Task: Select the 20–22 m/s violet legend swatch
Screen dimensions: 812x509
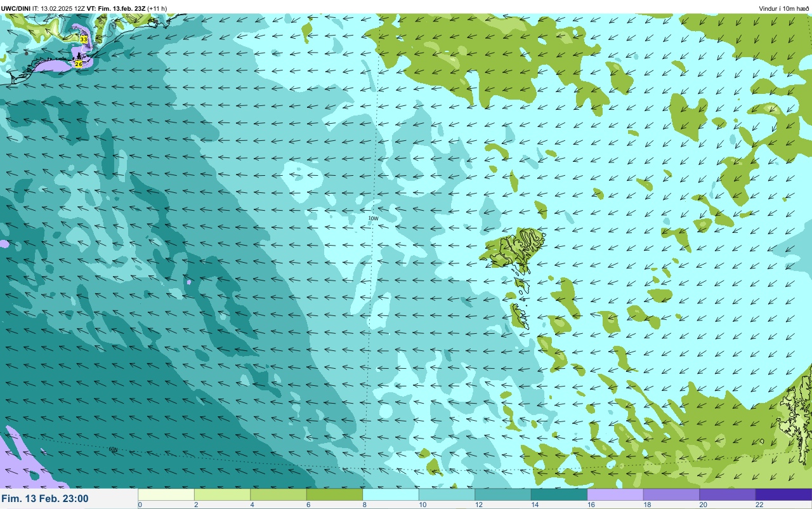Action: pyautogui.click(x=728, y=494)
